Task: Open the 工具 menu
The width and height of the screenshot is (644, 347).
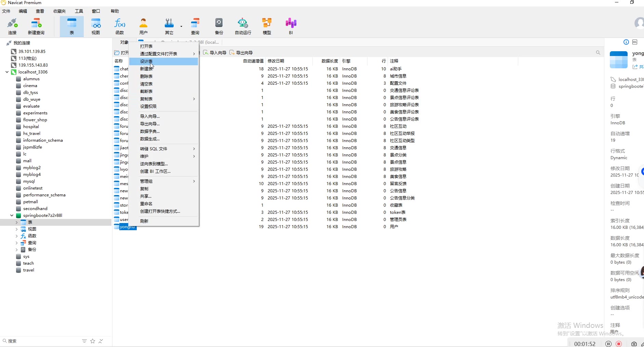Action: 79,11
